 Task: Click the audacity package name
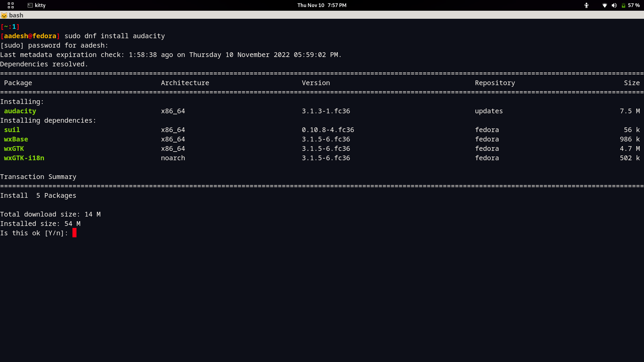click(20, 111)
